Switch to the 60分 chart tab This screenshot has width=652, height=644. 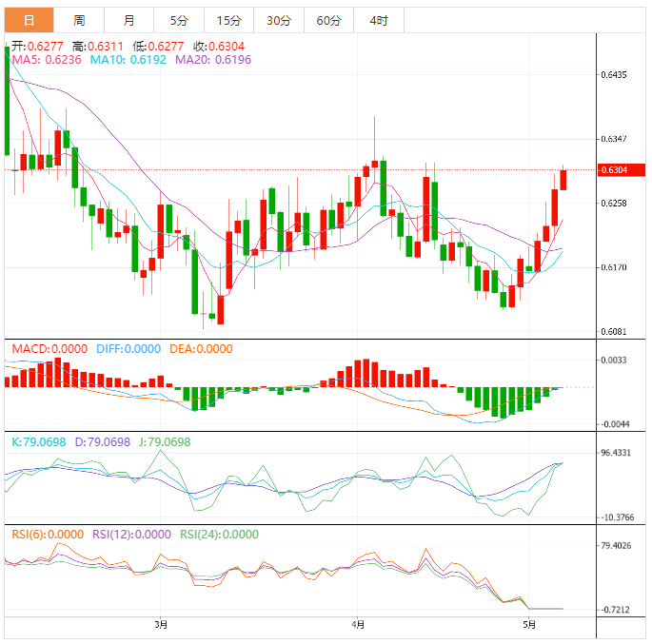coord(328,20)
